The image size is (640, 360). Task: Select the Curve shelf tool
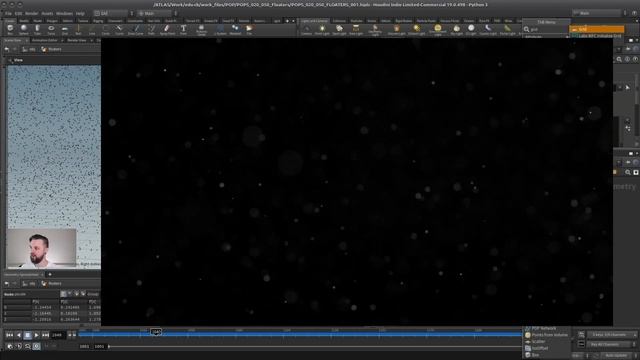point(119,29)
